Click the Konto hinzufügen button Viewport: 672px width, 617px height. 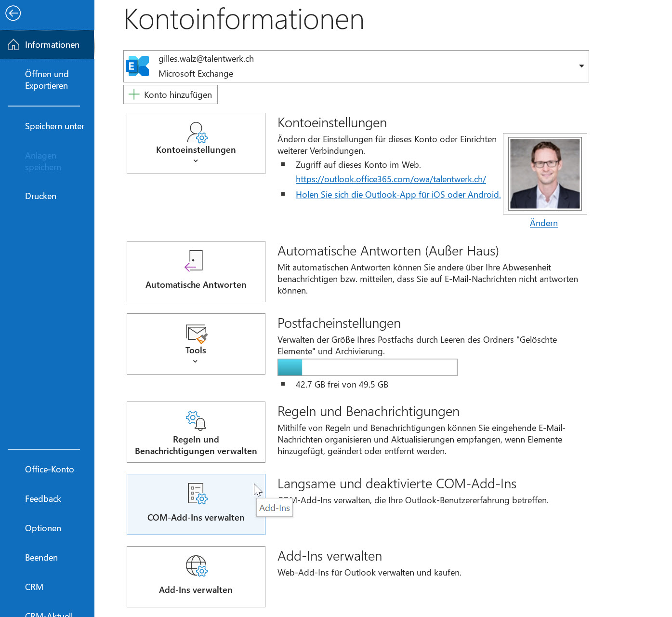click(x=171, y=94)
